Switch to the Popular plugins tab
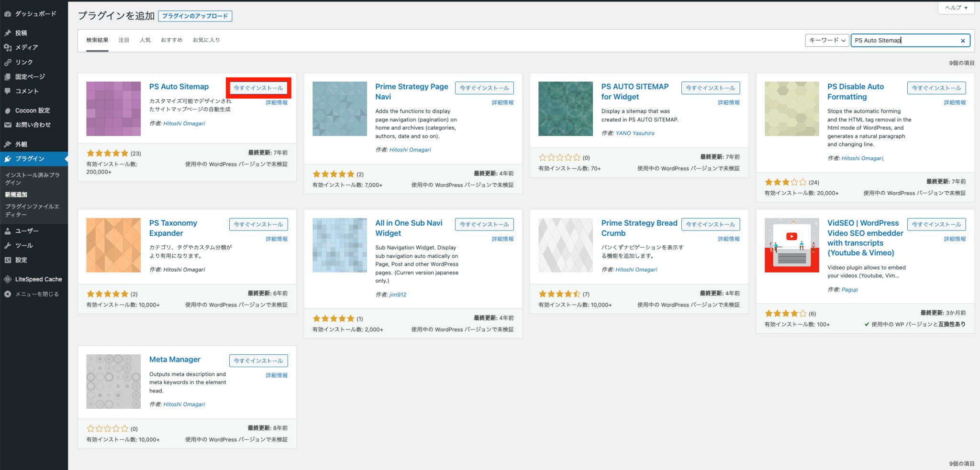Screen dimensions: 980x470 pyautogui.click(x=145, y=40)
